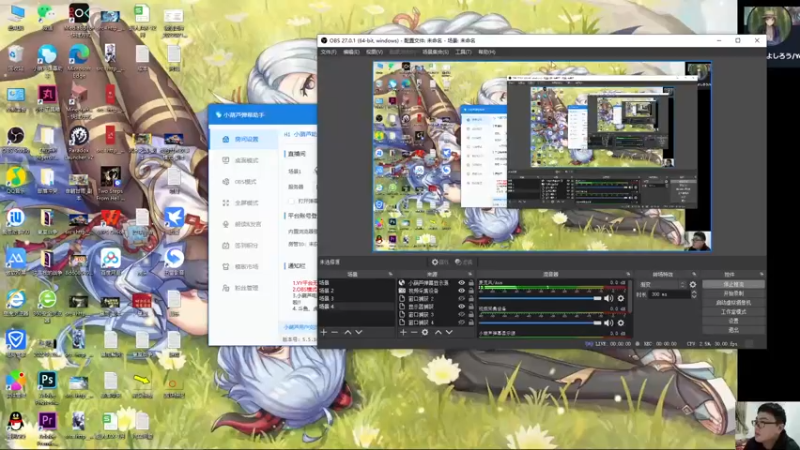
Task: Open Recycle Bin on desktop
Action: click(x=16, y=58)
